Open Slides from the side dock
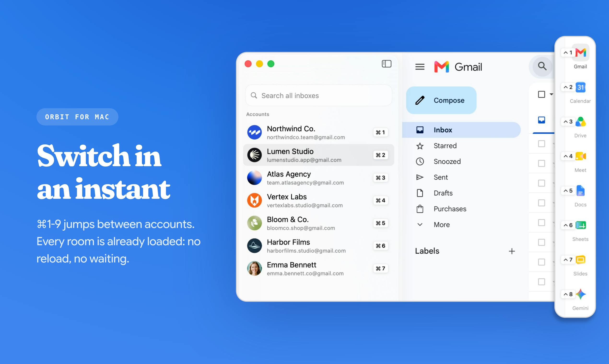609x364 pixels. point(580,260)
